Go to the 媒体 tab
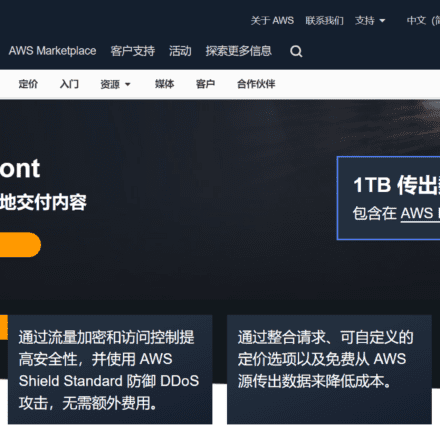Image resolution: width=440 pixels, height=440 pixels. coord(164,84)
